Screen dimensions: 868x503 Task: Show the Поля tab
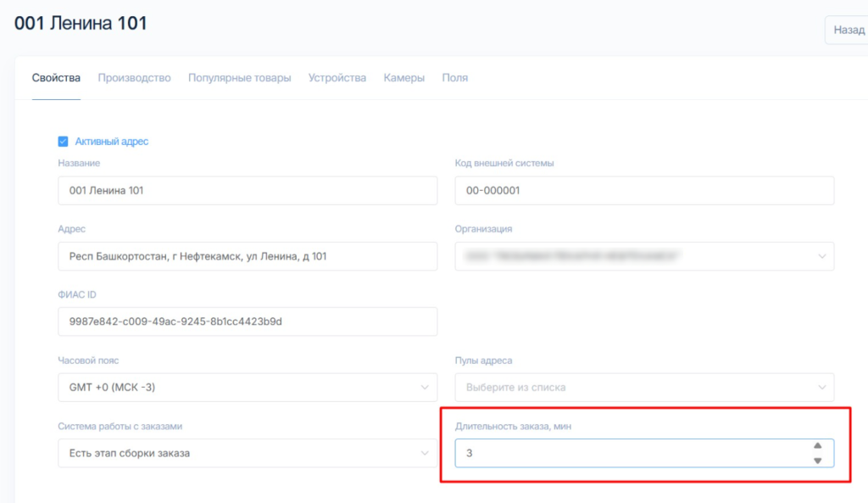coord(454,78)
